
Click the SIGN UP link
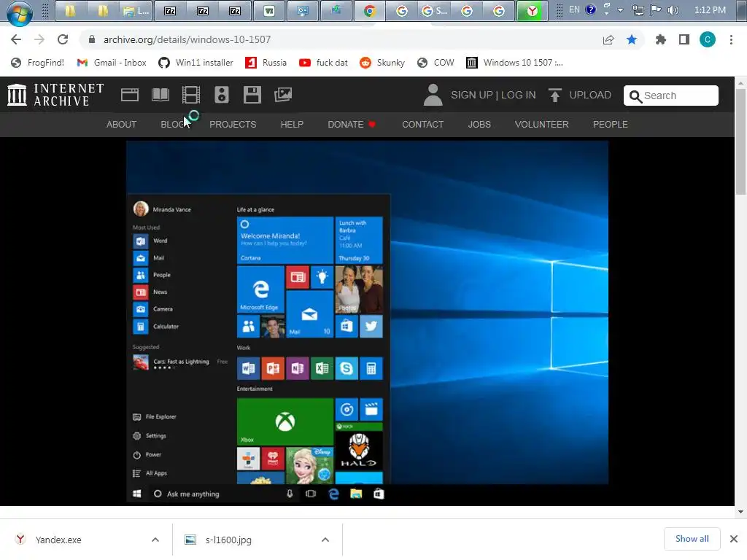click(x=472, y=95)
